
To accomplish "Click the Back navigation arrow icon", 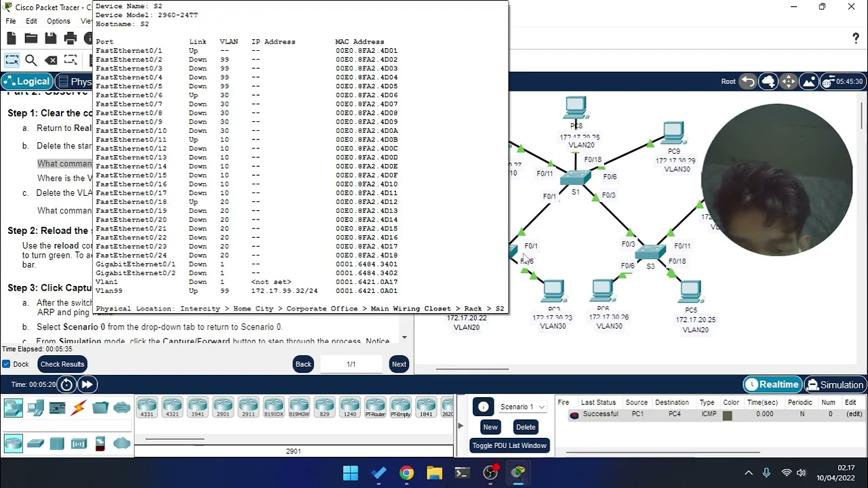I will pyautogui.click(x=748, y=81).
